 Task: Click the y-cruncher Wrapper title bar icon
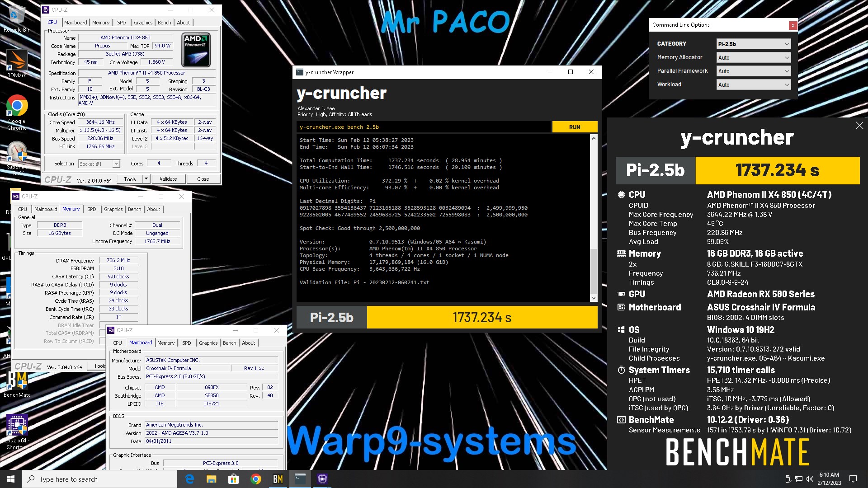click(x=300, y=72)
